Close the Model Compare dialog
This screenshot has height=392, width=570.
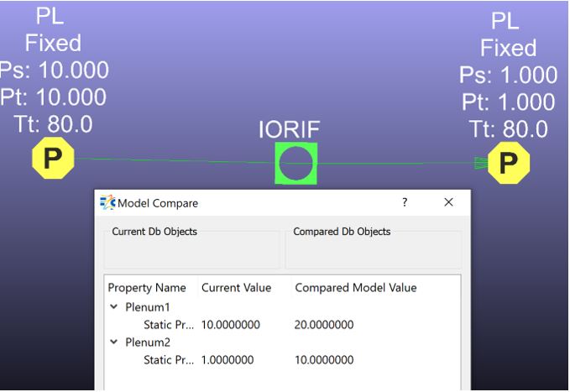(x=448, y=202)
